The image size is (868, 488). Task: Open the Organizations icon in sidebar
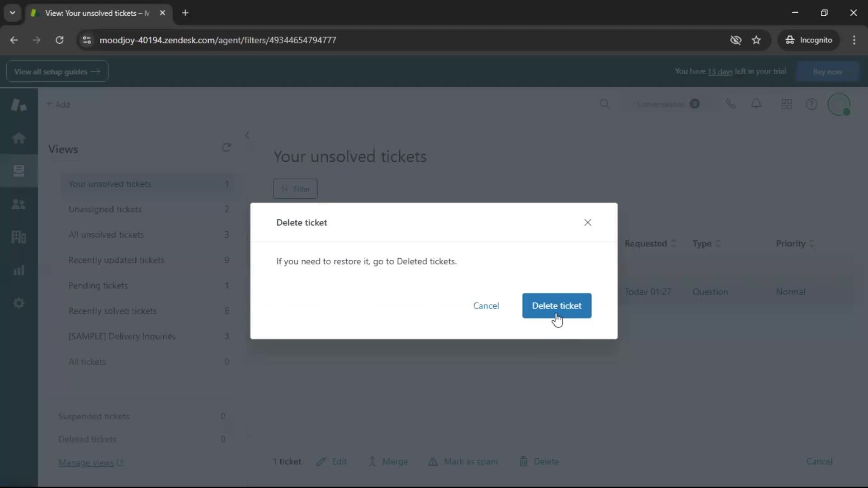click(19, 237)
